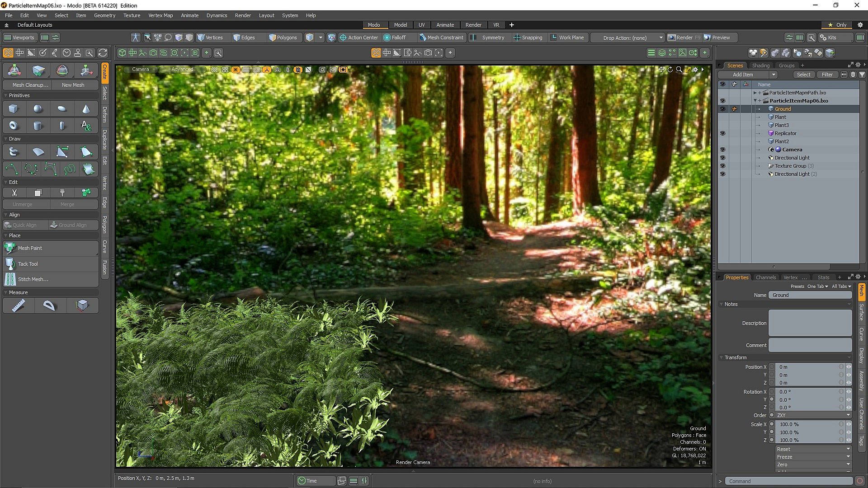Click the Text primitive tool icon
Image resolution: width=868 pixels, height=488 pixels.
click(x=86, y=126)
